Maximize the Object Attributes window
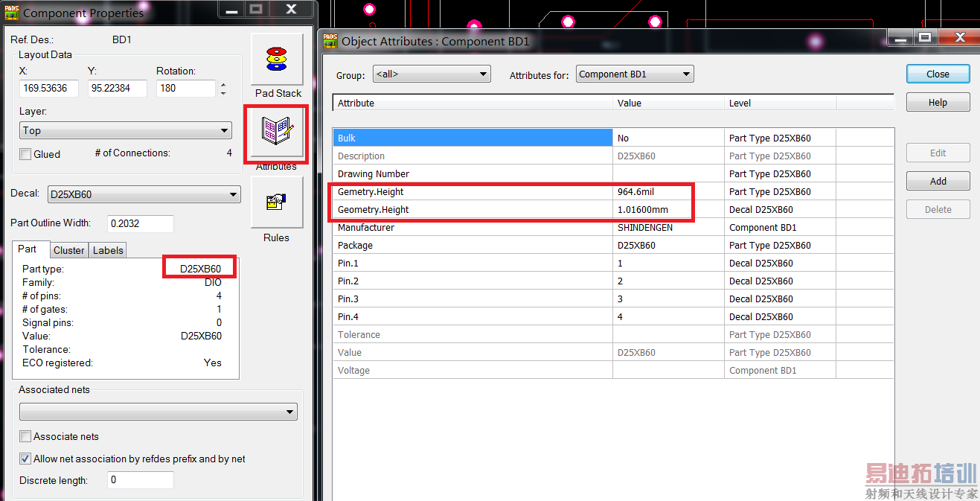 tap(925, 38)
